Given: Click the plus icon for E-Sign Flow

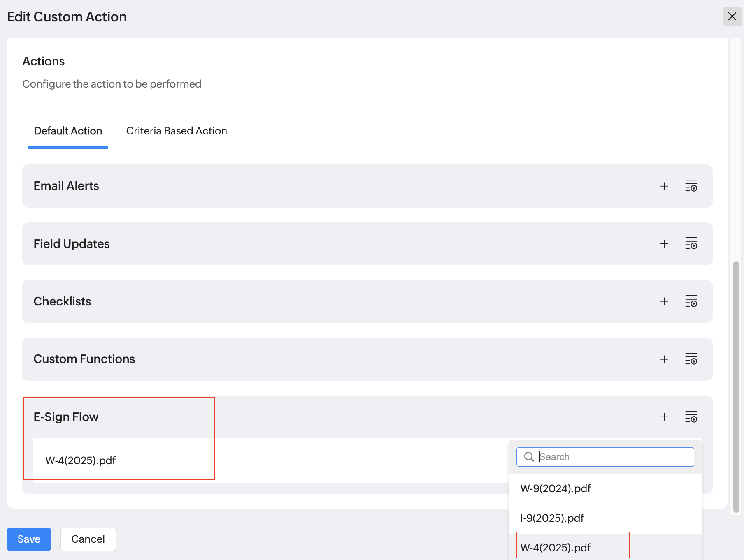Looking at the screenshot, I should pyautogui.click(x=664, y=417).
